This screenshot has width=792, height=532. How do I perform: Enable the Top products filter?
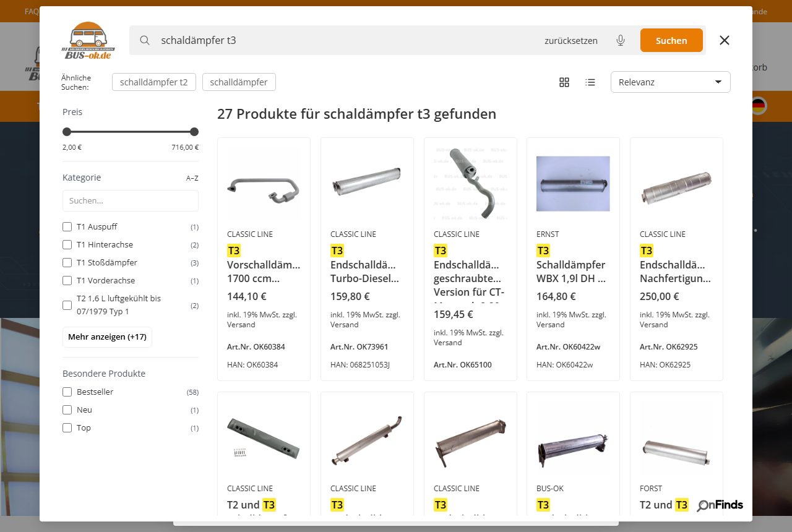(x=67, y=427)
